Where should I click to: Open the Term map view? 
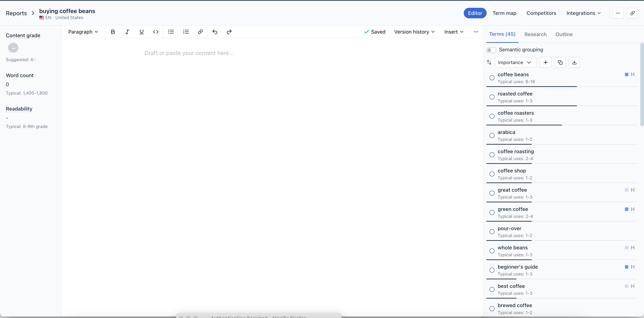(504, 13)
